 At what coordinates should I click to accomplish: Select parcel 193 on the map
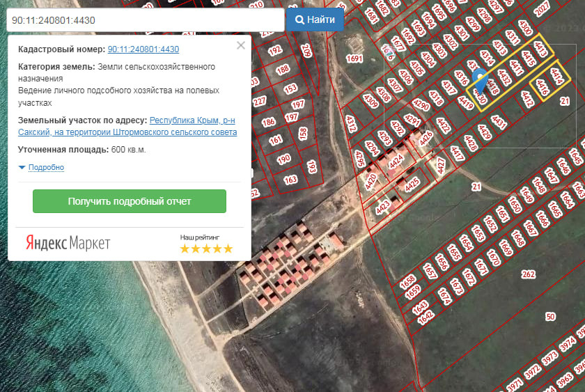tap(311, 168)
